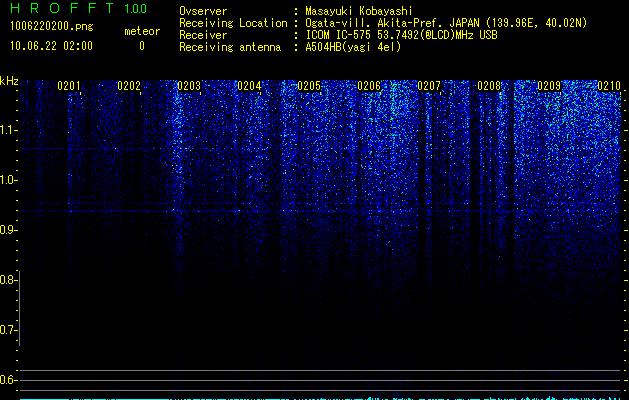The image size is (629, 400).
Task: Select Ogata-vill. Akita-Pref. JAPAN location text
Action: pos(446,23)
